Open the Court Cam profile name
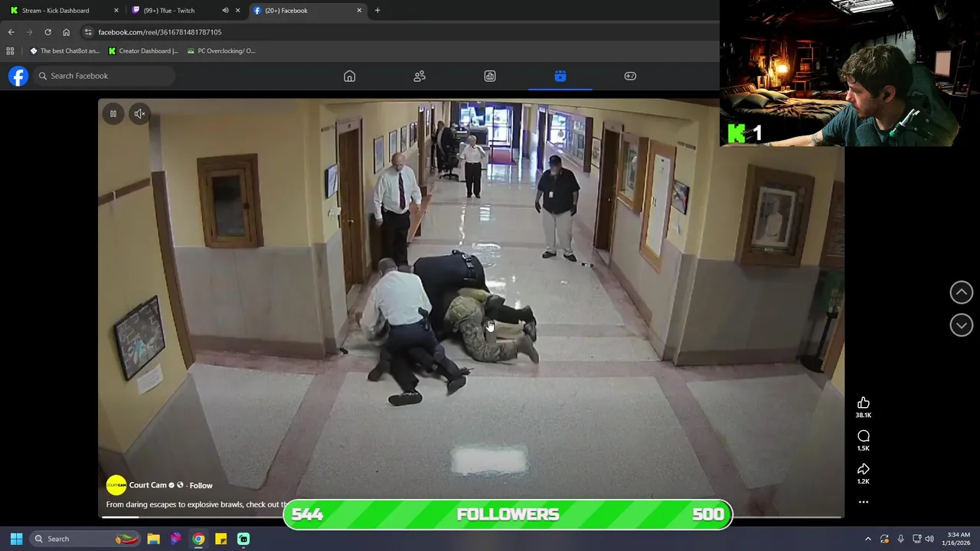This screenshot has height=551, width=980. point(148,485)
